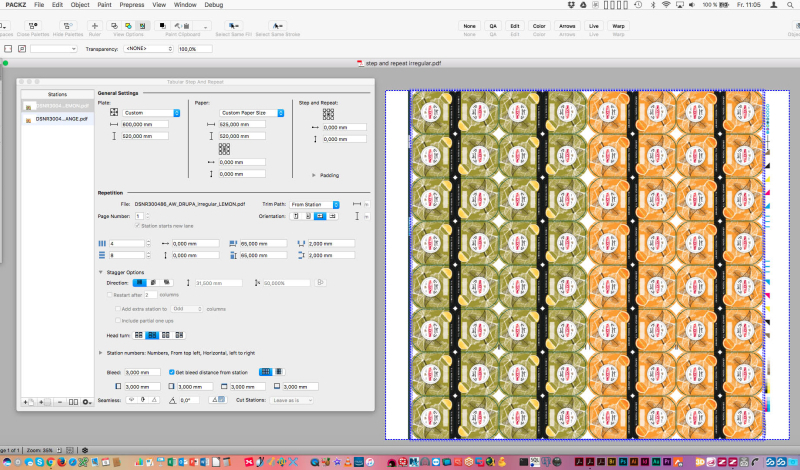800x470 pixels.
Task: Select the DSNR3004...EMON.pdf station
Action: (57, 106)
